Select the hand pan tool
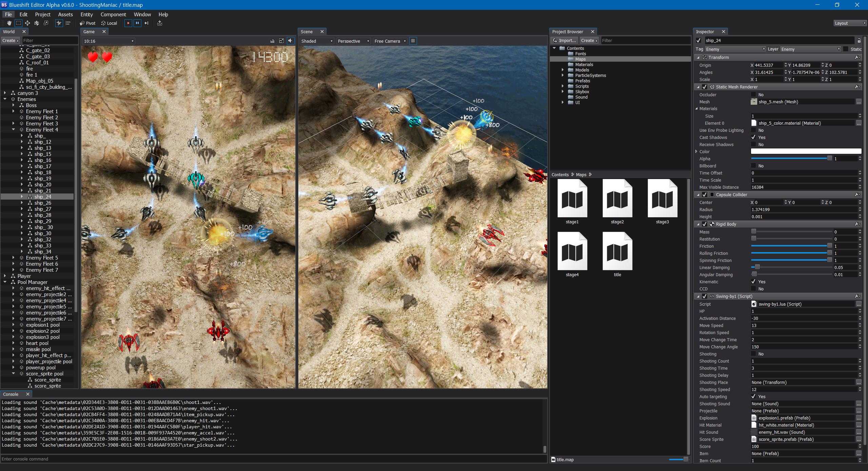868x471 pixels. coord(9,23)
